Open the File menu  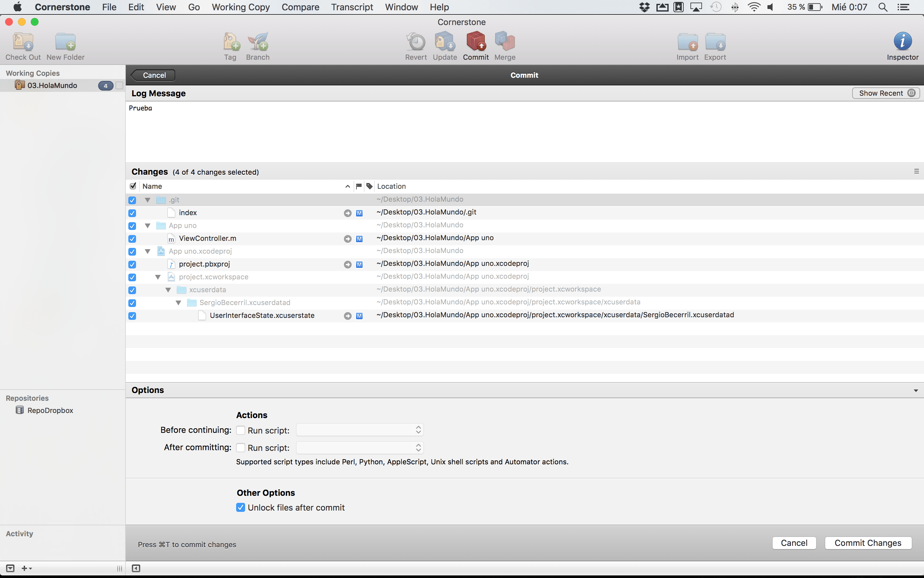(x=109, y=7)
